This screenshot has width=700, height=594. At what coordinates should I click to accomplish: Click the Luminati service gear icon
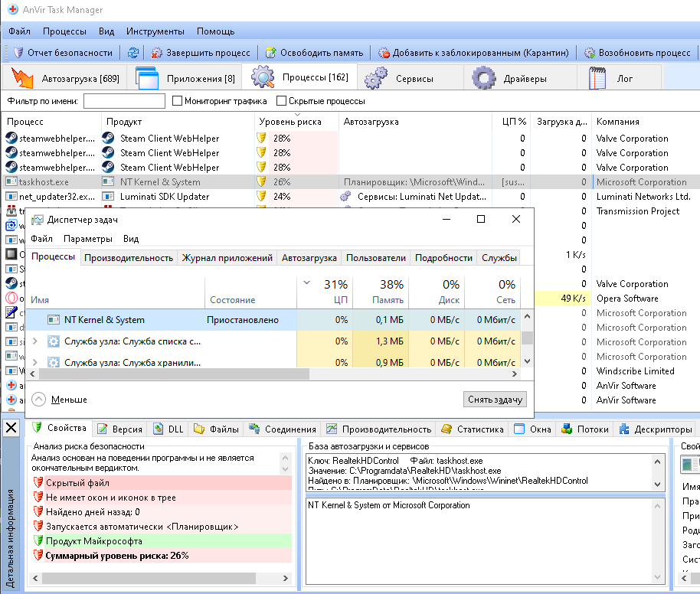(x=345, y=197)
